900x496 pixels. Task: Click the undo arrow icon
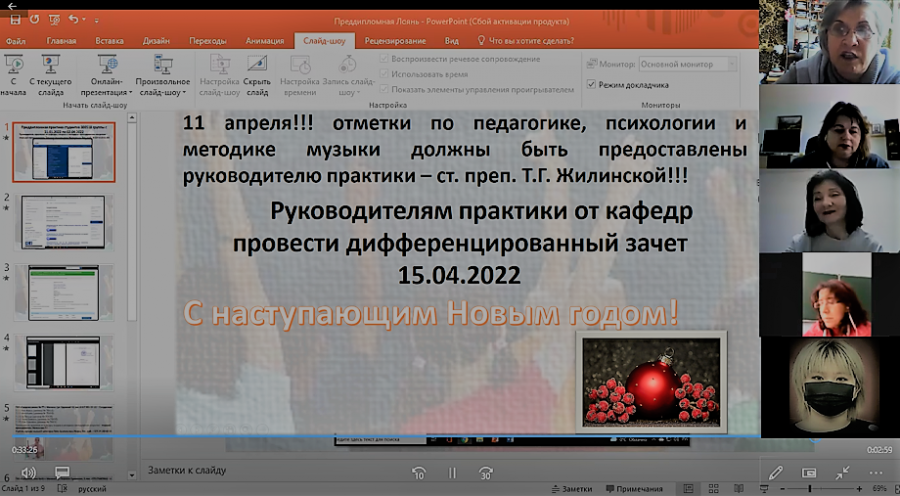click(73, 20)
